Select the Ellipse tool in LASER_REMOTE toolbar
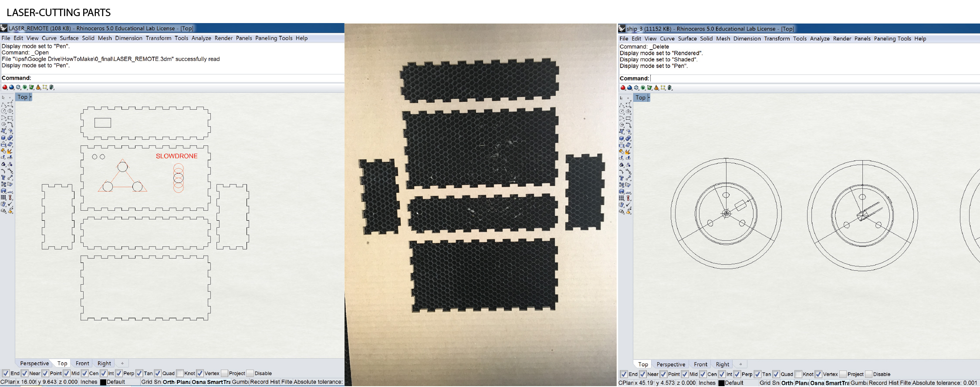The image size is (980, 387). coord(10,111)
